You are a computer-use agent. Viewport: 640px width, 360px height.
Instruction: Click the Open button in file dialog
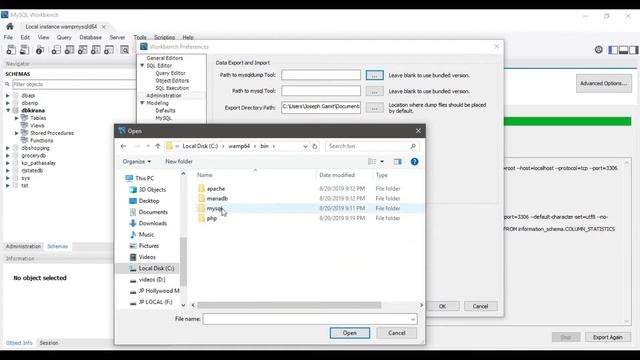click(x=350, y=333)
